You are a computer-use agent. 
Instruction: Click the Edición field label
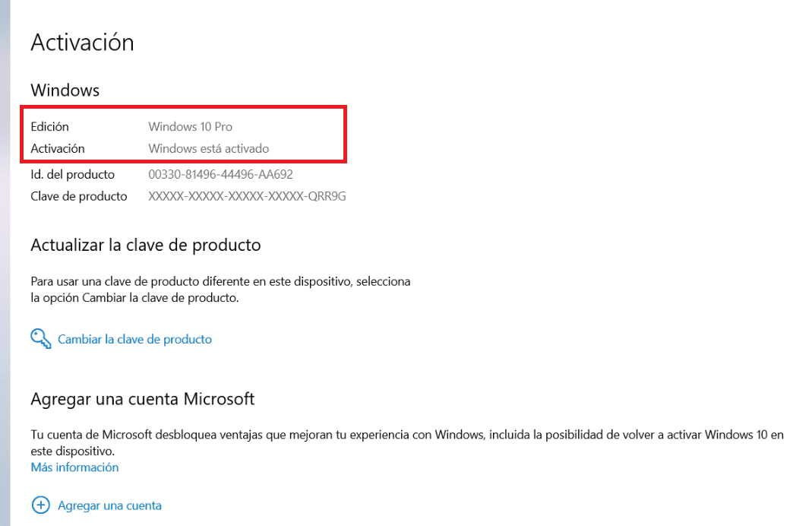(x=49, y=127)
